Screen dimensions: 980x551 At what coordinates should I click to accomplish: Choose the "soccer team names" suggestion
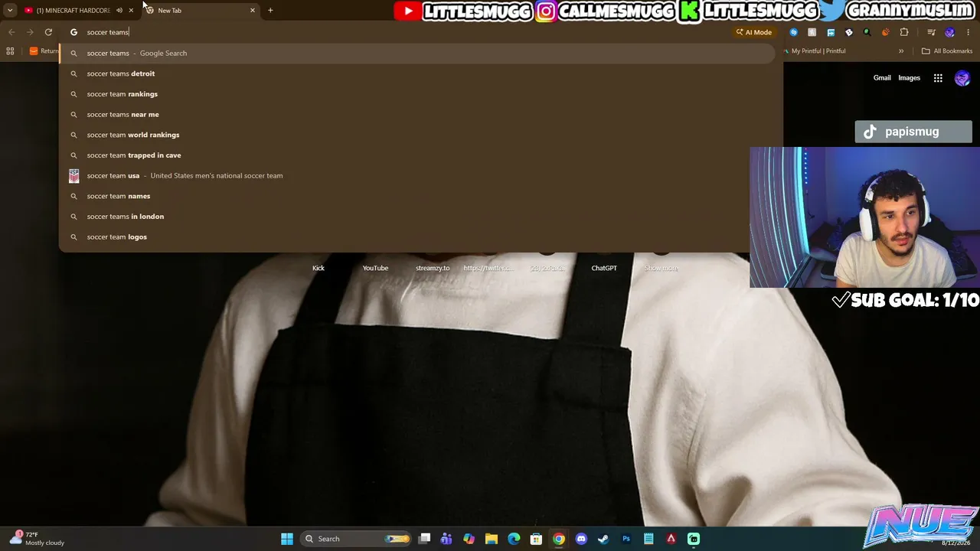click(x=417, y=196)
